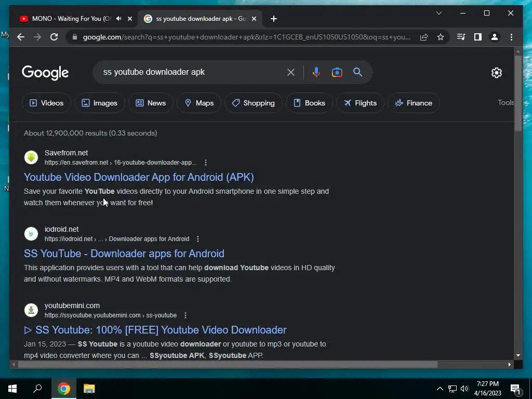Open Windows taskbar search

37,389
